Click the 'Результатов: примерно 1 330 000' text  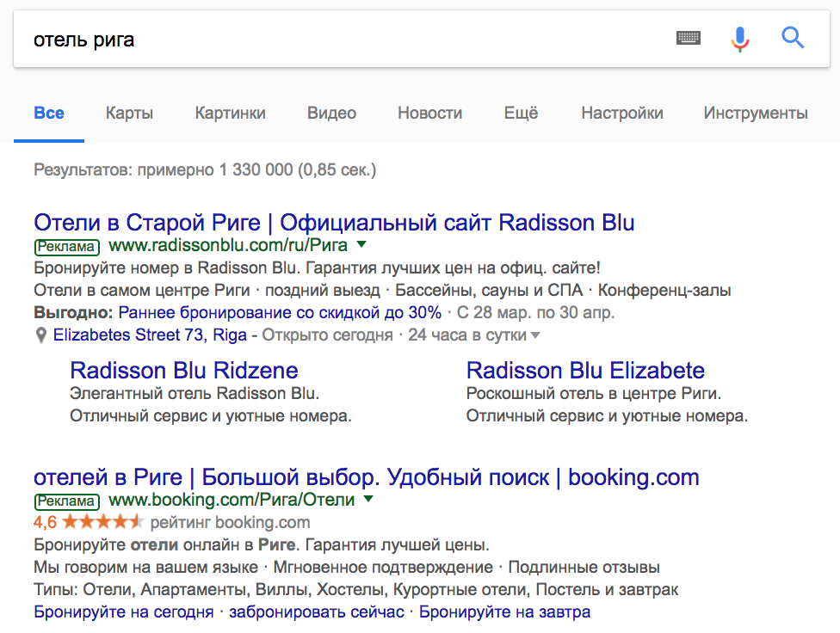coord(164,169)
